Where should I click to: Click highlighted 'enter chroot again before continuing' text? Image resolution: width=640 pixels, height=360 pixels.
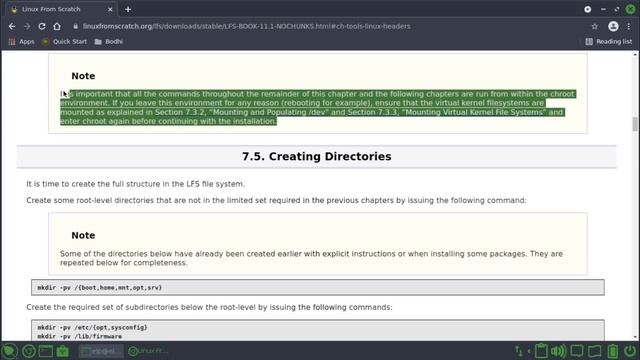[x=168, y=121]
